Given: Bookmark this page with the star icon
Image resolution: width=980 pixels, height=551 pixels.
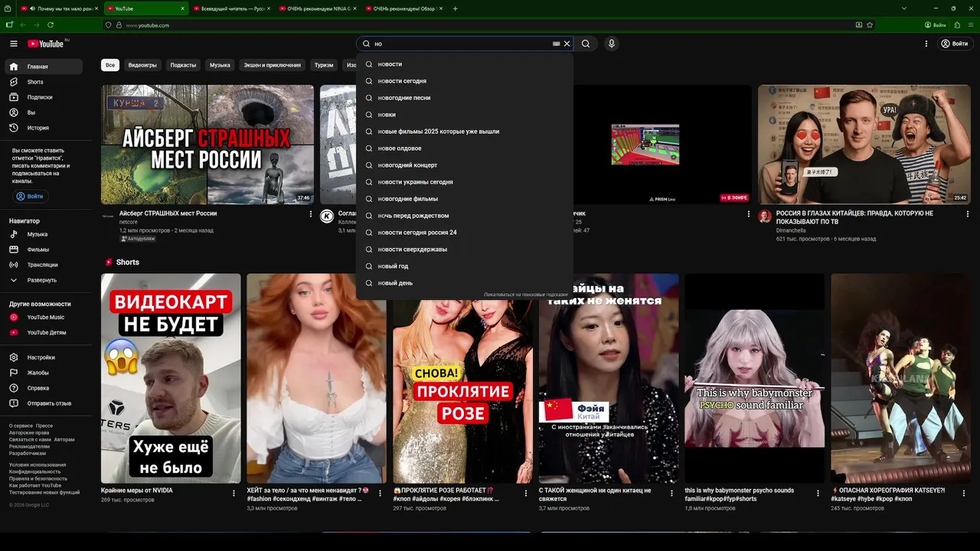Looking at the screenshot, I should pyautogui.click(x=871, y=25).
